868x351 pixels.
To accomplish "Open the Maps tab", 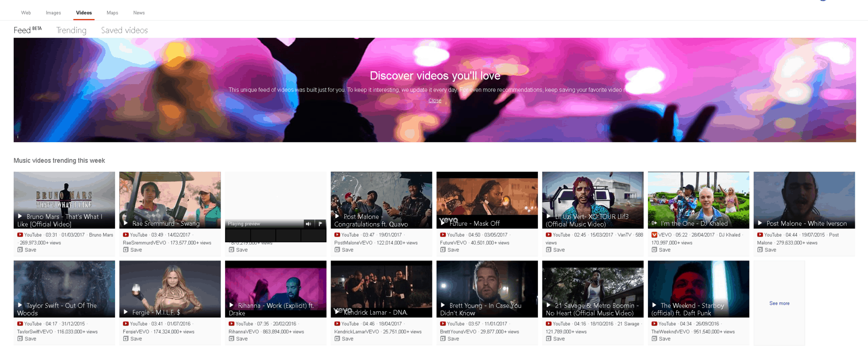I will (112, 13).
